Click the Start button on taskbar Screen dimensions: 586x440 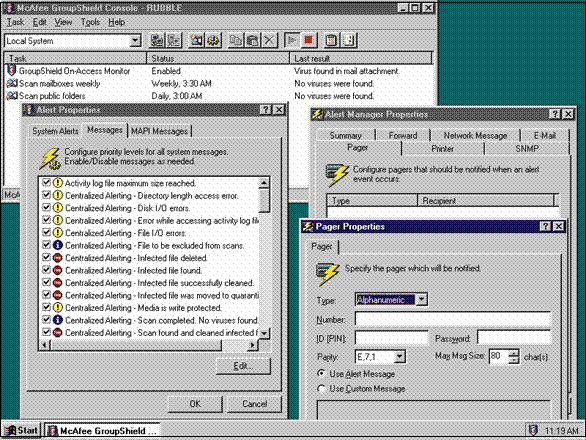tap(21, 430)
